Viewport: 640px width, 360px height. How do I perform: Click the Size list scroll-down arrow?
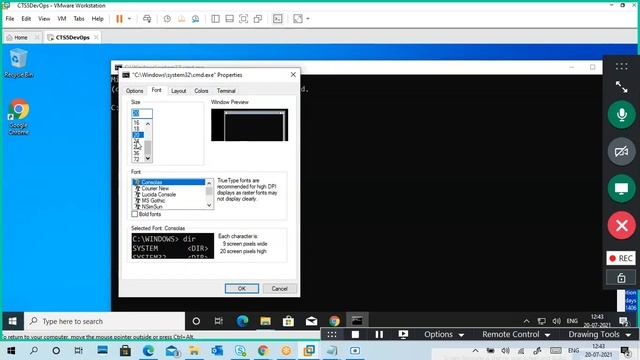(148, 158)
